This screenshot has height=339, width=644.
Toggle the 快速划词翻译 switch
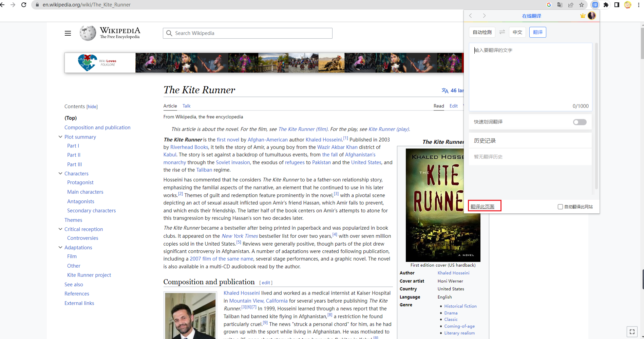[x=580, y=122]
